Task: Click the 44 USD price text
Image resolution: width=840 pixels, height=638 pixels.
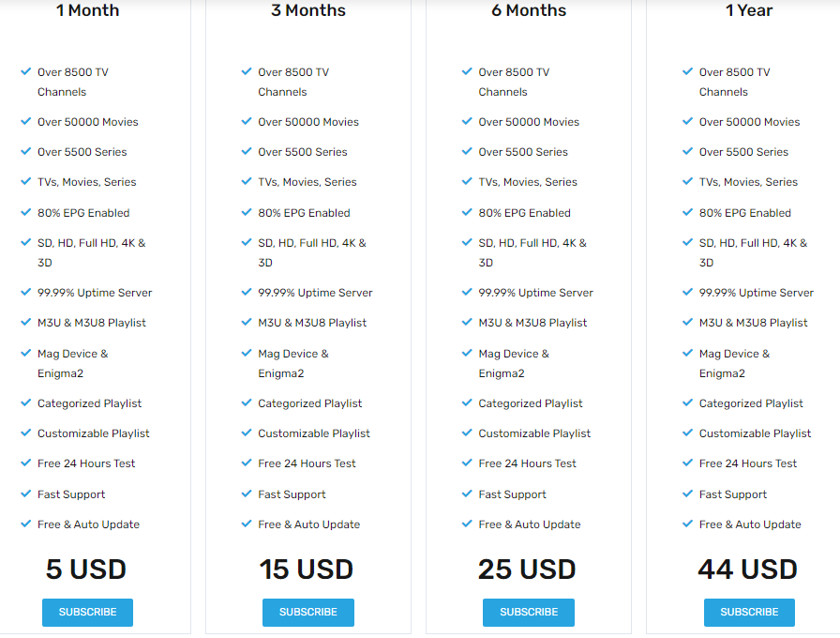Action: [748, 570]
